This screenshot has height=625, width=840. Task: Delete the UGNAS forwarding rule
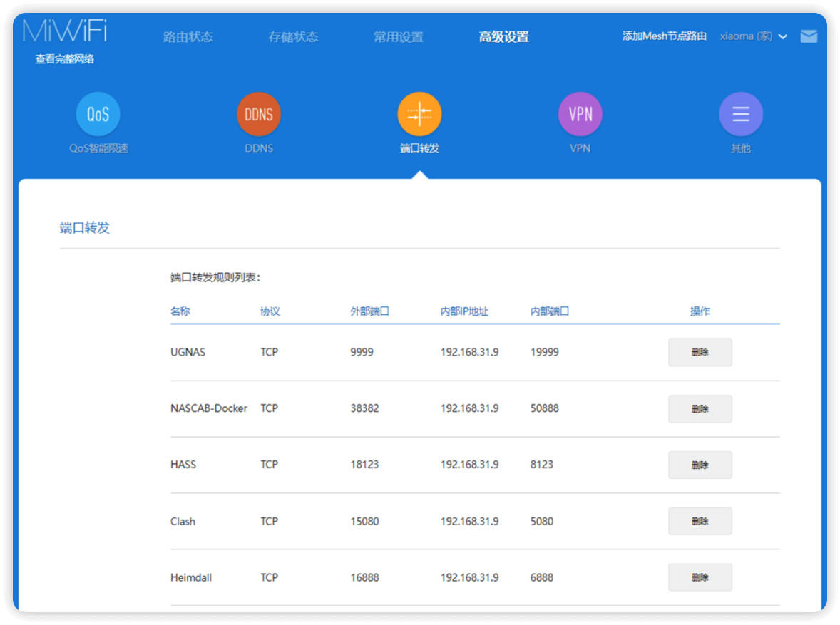pyautogui.click(x=700, y=352)
